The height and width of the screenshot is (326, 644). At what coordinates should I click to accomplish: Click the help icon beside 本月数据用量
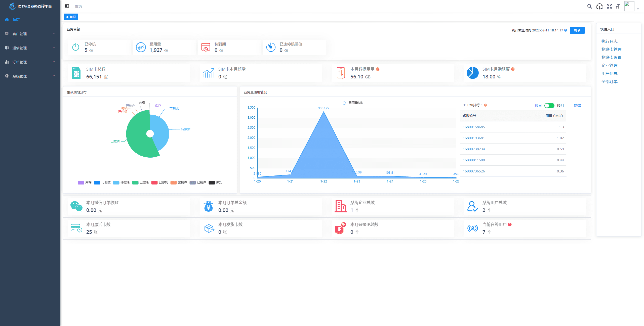pos(378,69)
